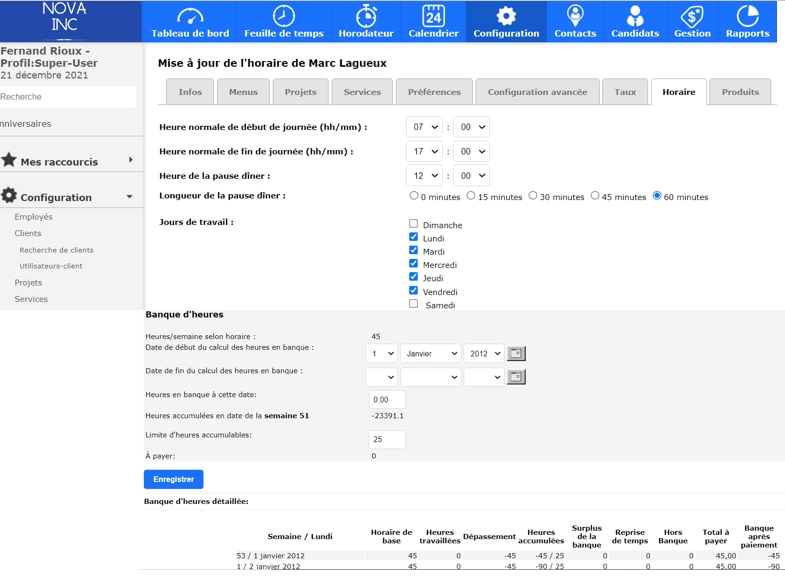
Task: Open Services in sidebar
Action: (31, 299)
